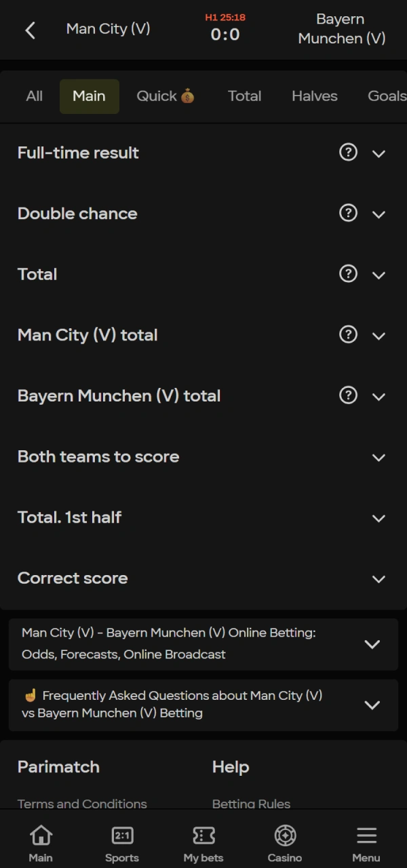Expand the Both teams to score section
The width and height of the screenshot is (407, 868).
click(x=379, y=458)
